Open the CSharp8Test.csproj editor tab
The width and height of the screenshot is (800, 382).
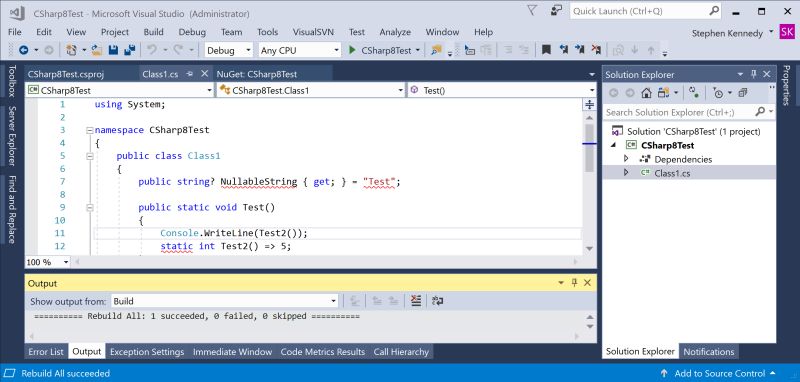[x=66, y=74]
